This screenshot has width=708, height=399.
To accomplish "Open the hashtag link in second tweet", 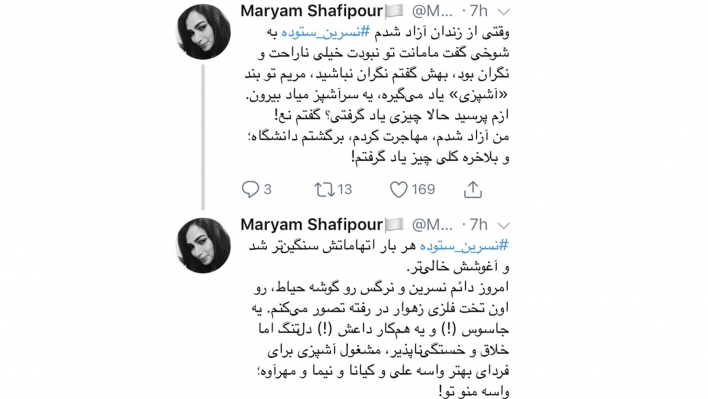I will (464, 246).
